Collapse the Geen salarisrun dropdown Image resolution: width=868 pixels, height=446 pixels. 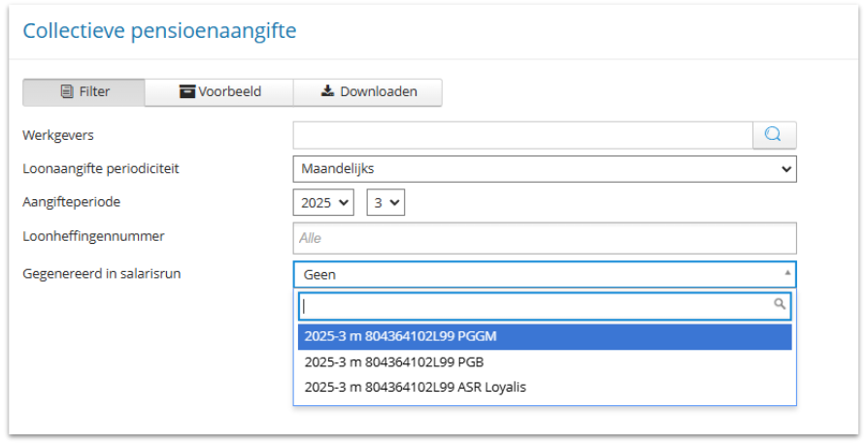544,275
